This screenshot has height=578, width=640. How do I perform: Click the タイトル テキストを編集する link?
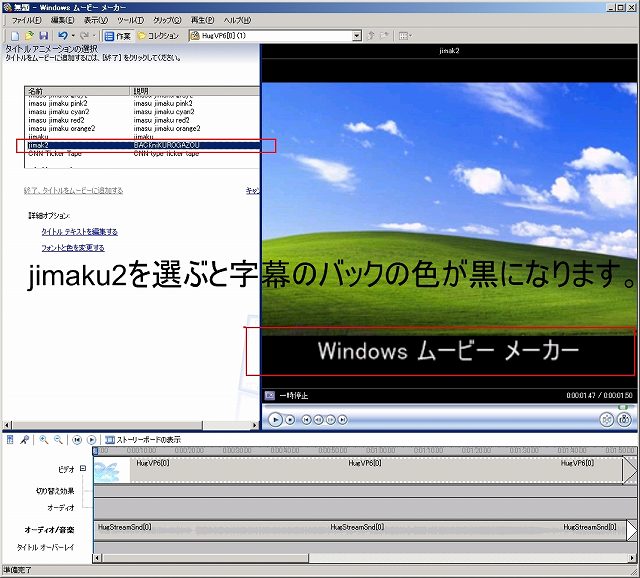[x=80, y=232]
